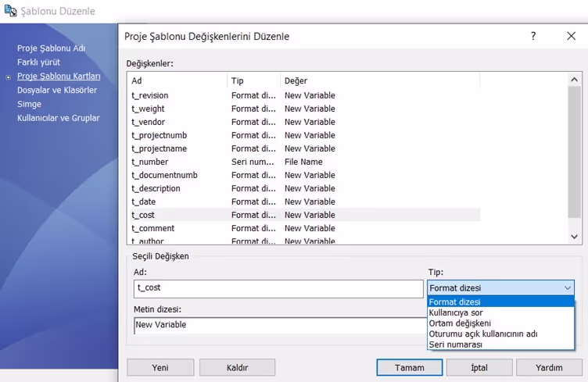
Task: Choose Format dizesi from Tip list
Action: click(500, 302)
